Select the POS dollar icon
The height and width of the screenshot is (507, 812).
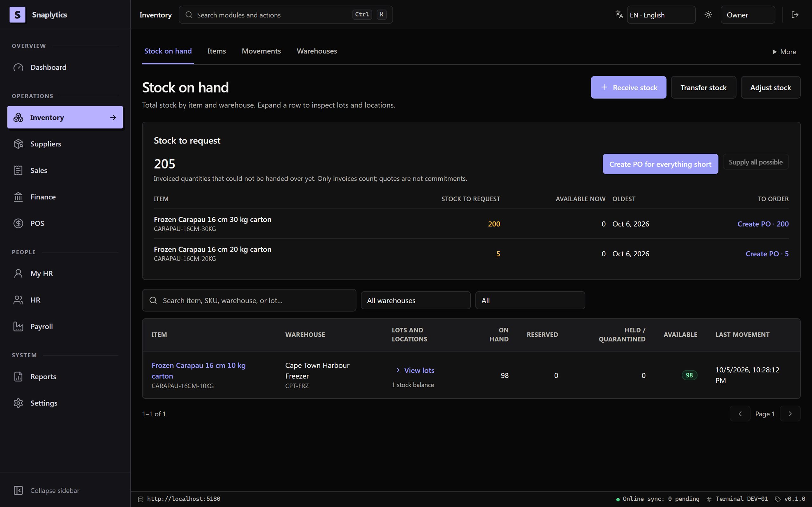18,223
